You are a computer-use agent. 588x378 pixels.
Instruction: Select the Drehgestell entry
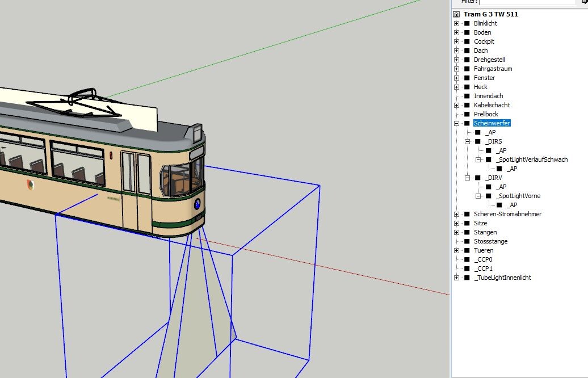489,60
